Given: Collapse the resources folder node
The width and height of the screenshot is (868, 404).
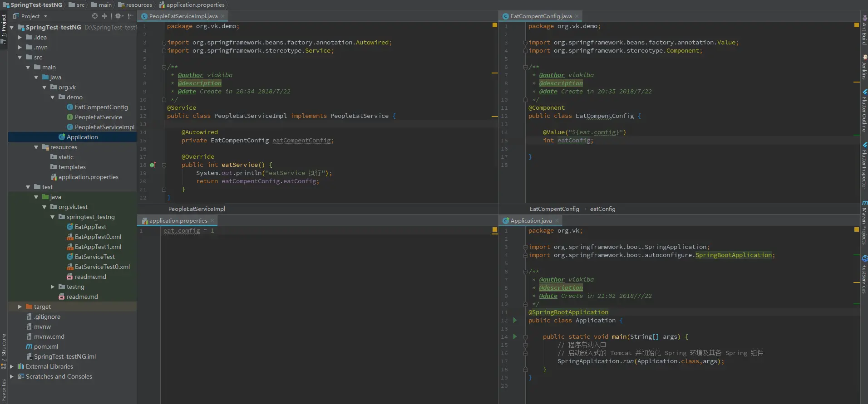Looking at the screenshot, I should point(36,147).
